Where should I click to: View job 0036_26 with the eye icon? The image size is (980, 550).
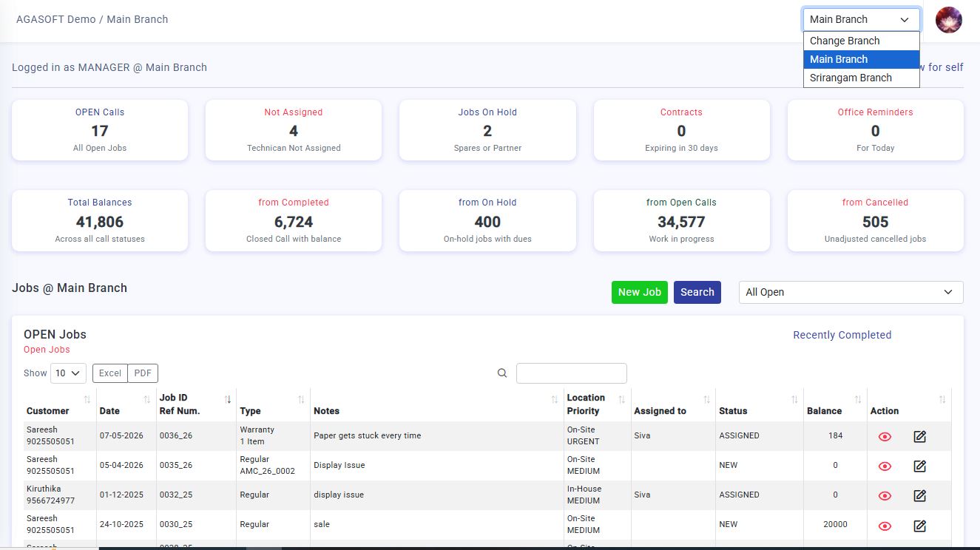click(885, 436)
